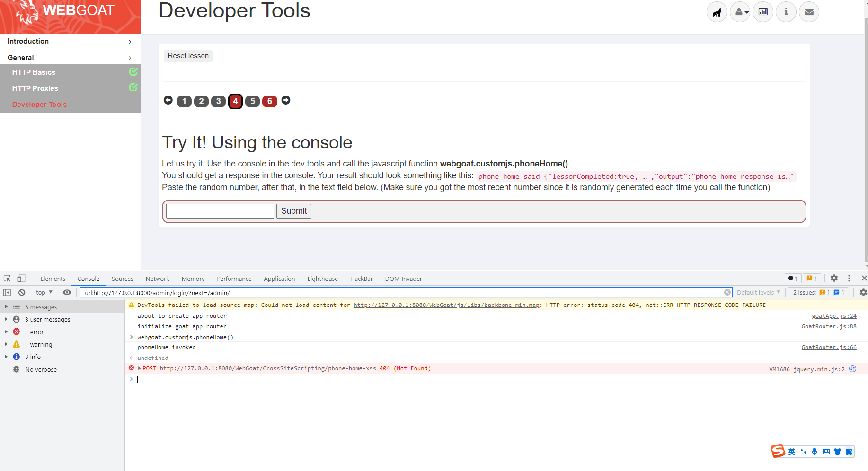Click the IME microphone voice input icon

coord(815,452)
